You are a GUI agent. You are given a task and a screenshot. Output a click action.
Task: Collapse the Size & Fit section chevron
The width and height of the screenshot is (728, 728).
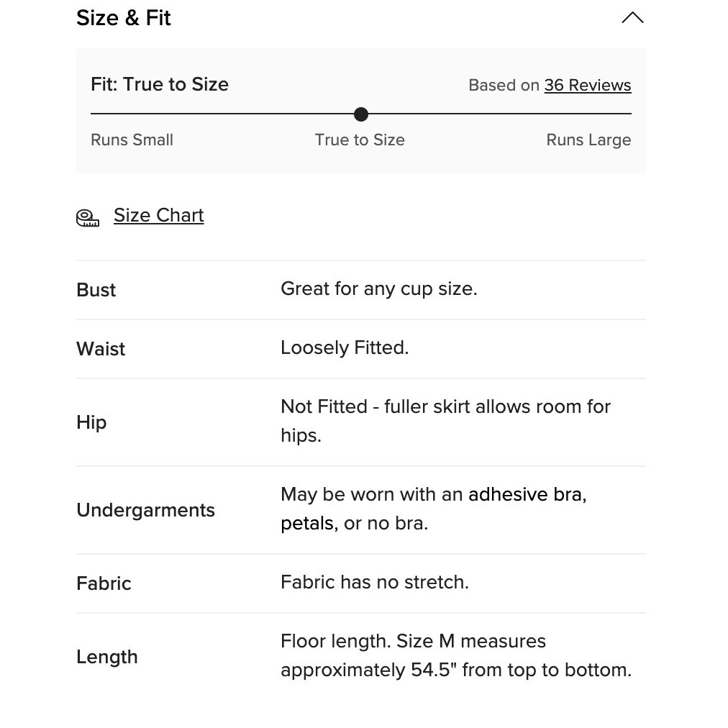click(x=632, y=18)
